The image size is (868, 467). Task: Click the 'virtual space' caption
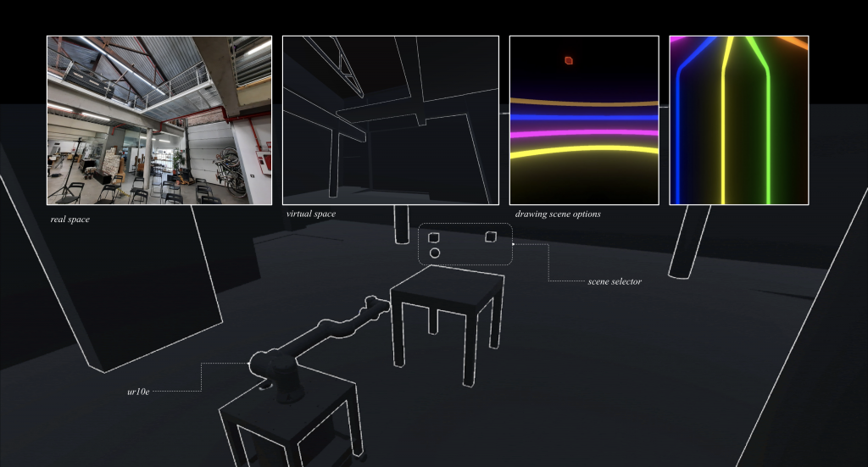click(311, 214)
